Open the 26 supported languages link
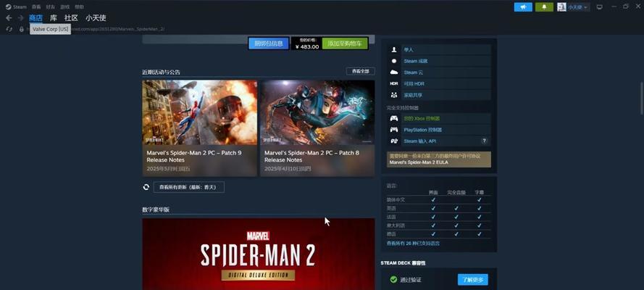644x290 pixels. (x=413, y=244)
